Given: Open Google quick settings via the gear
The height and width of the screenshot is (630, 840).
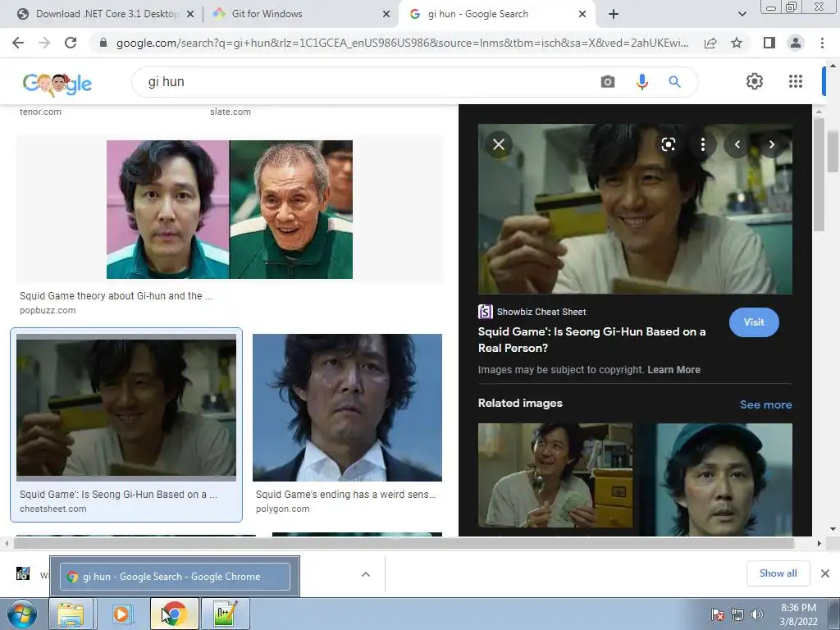Looking at the screenshot, I should point(755,81).
